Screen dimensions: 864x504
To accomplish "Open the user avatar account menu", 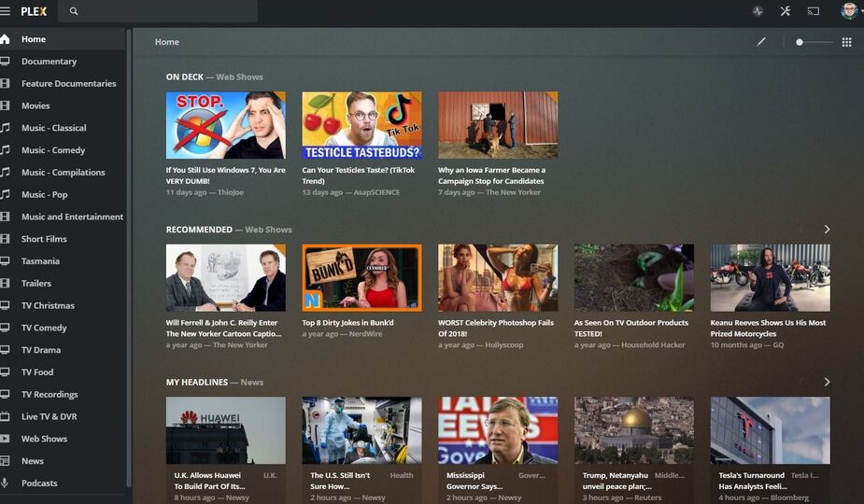I will (849, 10).
